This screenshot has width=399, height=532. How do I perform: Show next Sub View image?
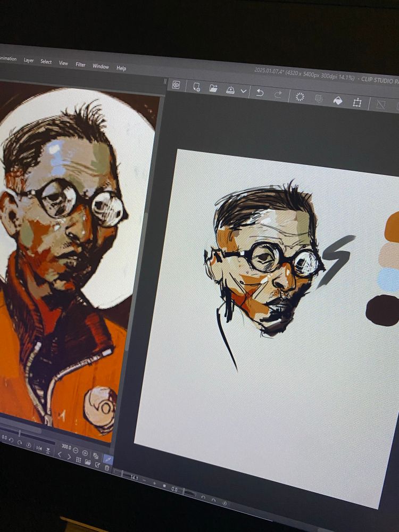tap(69, 456)
